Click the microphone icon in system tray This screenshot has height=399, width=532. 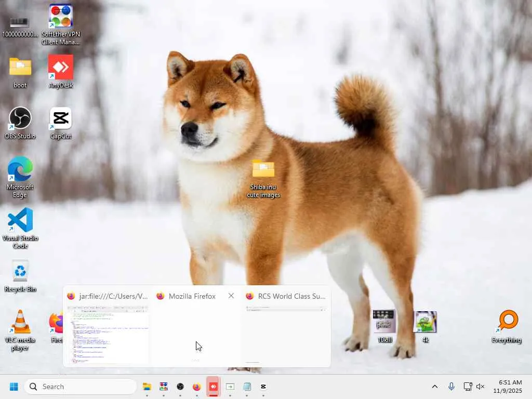click(451, 387)
